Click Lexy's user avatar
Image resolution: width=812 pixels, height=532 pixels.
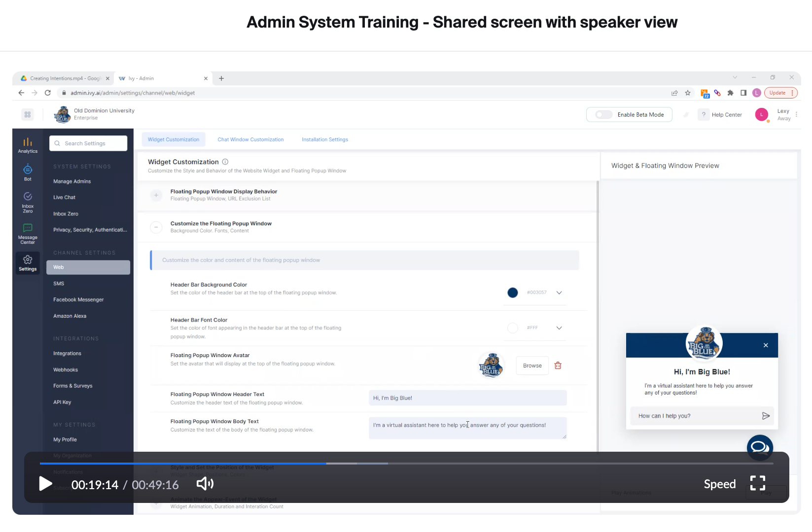pos(762,114)
